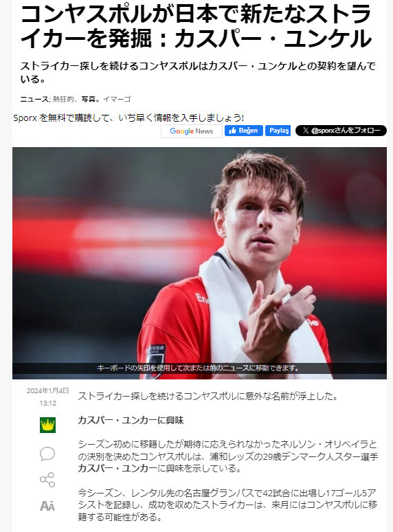
Task: Change font size with AA icon
Action: pyautogui.click(x=47, y=506)
